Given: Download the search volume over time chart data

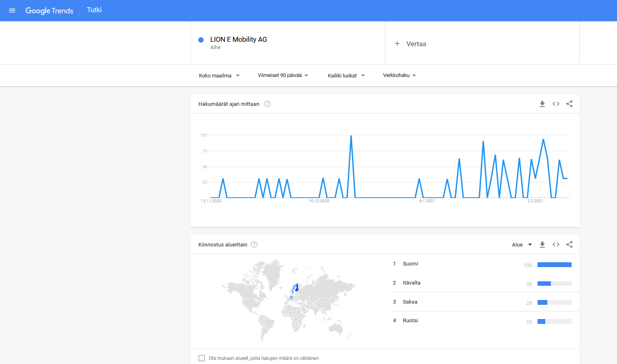Looking at the screenshot, I should click(542, 104).
